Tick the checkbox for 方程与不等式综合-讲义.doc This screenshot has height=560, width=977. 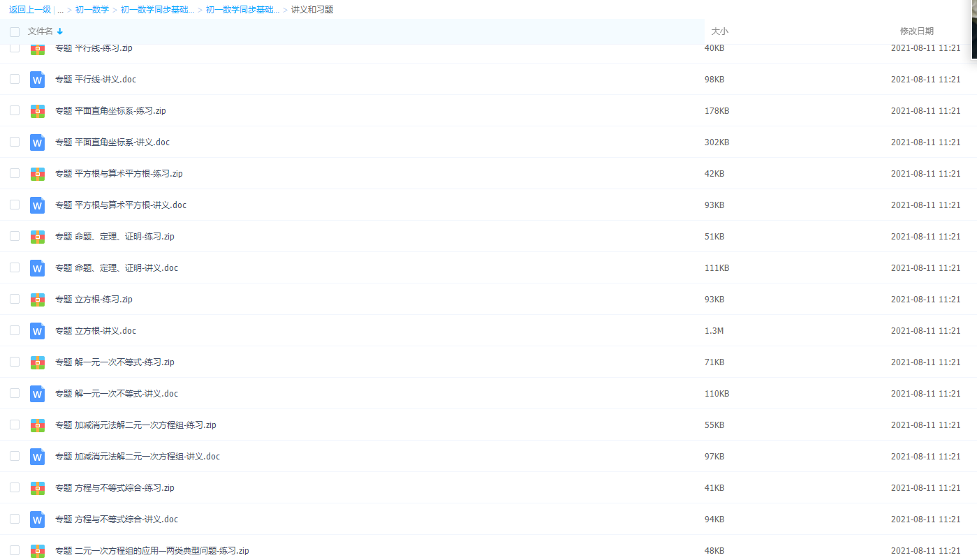15,519
